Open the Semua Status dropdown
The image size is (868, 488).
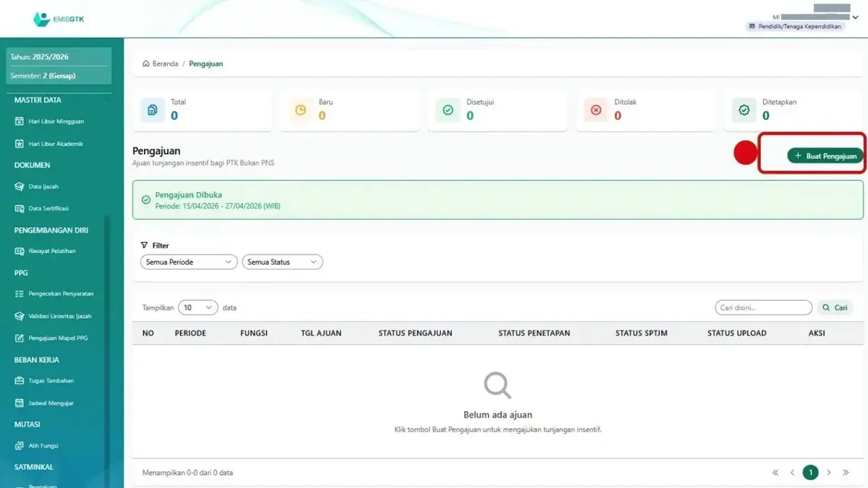(282, 262)
